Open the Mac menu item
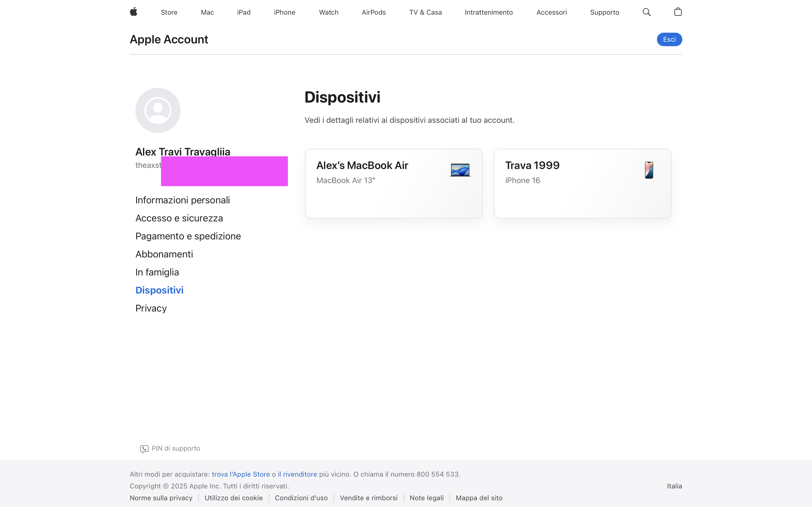Viewport: 812px width, 507px height. 207,12
